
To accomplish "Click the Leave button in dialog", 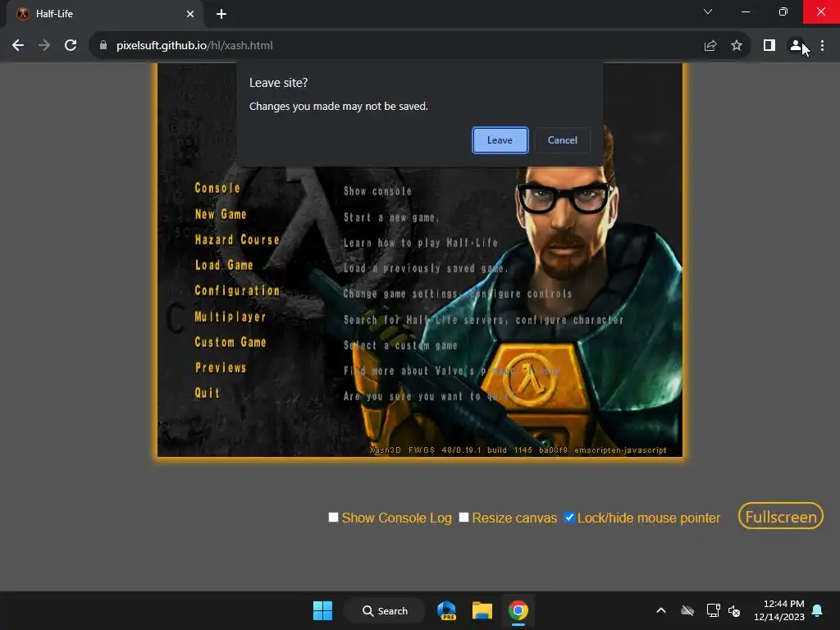I will pyautogui.click(x=500, y=140).
